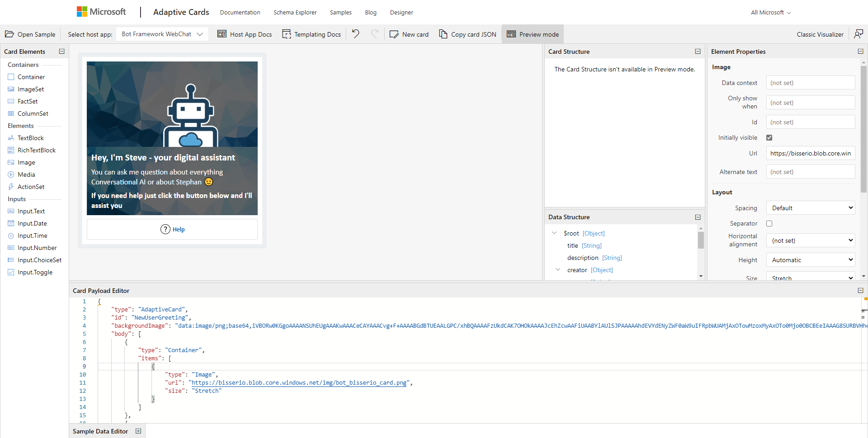Image resolution: width=868 pixels, height=438 pixels.
Task: Click the Preview mode icon
Action: [x=511, y=34]
